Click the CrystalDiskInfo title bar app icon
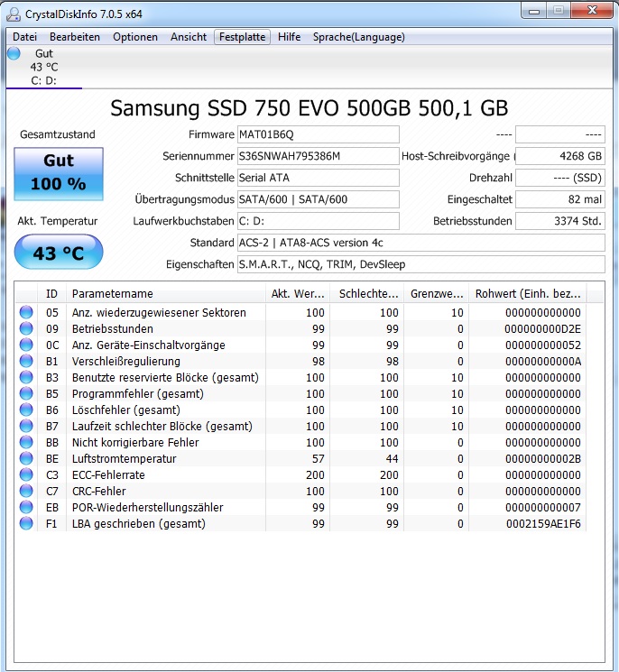 click(14, 14)
